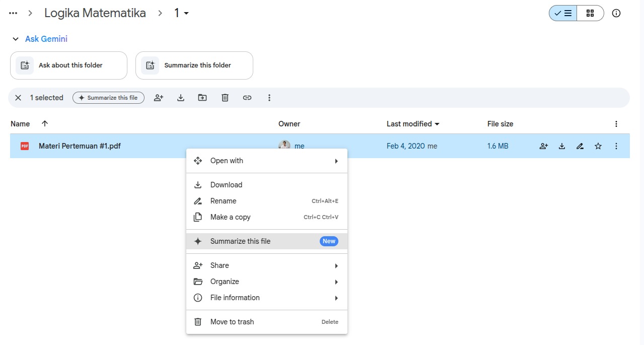Screen dimensions: 644x345
Task: Click the download icon in the selection toolbar
Action: 181,98
